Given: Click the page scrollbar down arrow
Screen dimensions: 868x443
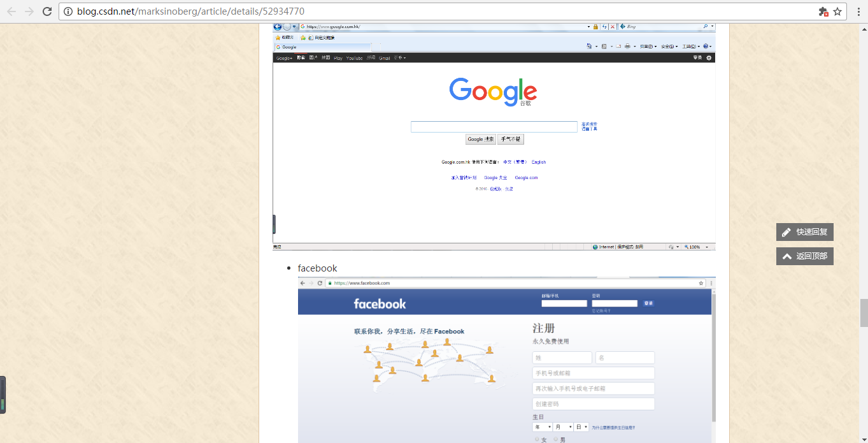Looking at the screenshot, I should [863, 439].
